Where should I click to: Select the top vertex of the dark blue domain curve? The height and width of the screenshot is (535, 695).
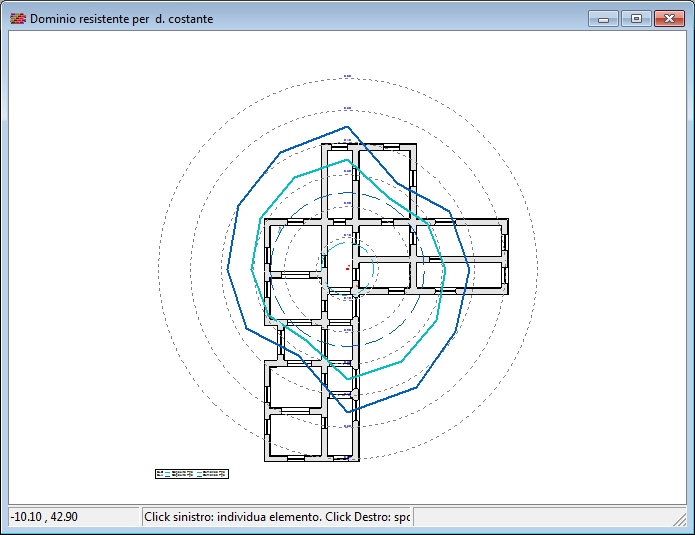click(x=347, y=127)
